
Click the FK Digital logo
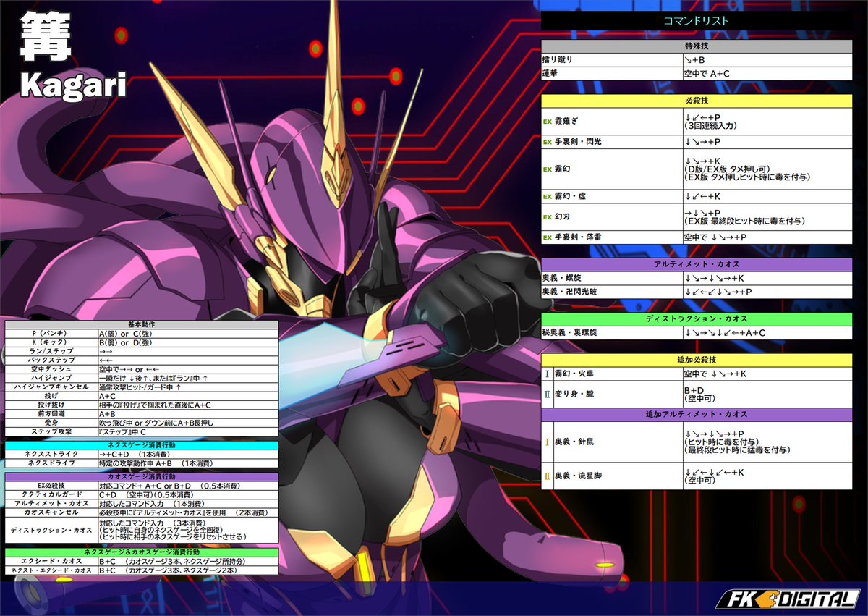pyautogui.click(x=787, y=599)
